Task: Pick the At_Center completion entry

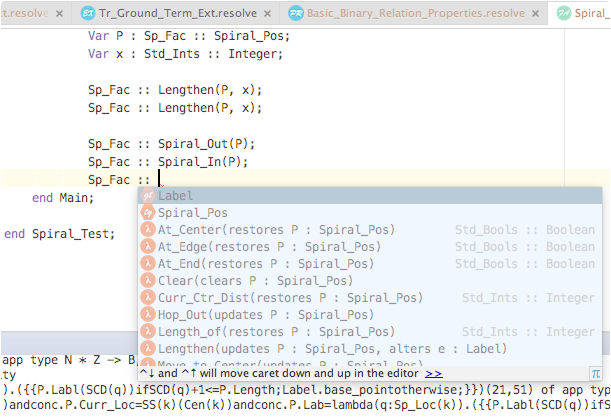Action: pyautogui.click(x=370, y=230)
